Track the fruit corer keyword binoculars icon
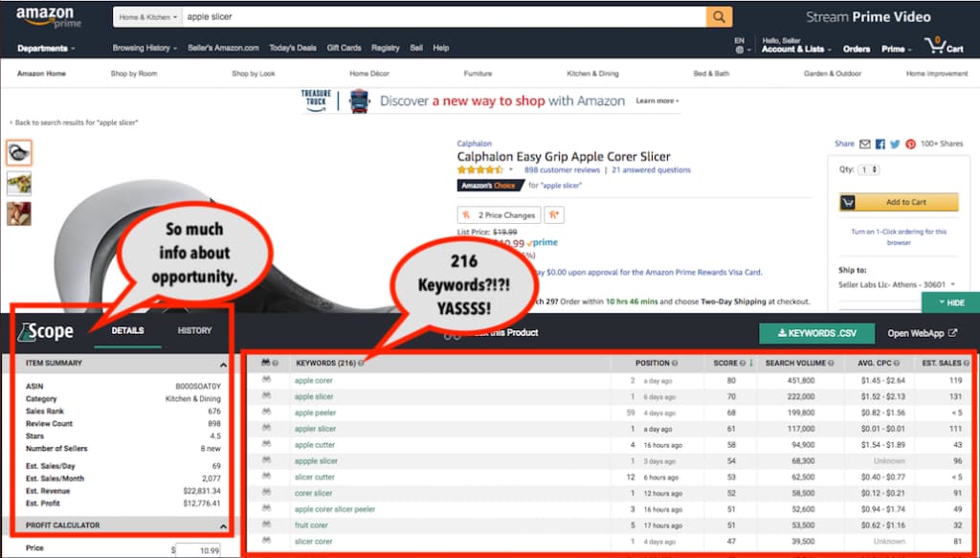980x558 pixels. tap(267, 525)
